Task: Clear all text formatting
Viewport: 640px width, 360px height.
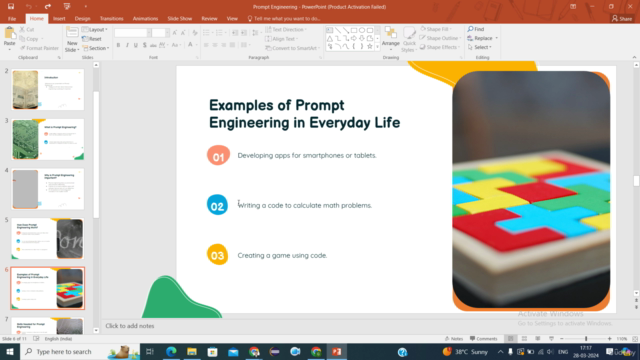Action: 195,33
